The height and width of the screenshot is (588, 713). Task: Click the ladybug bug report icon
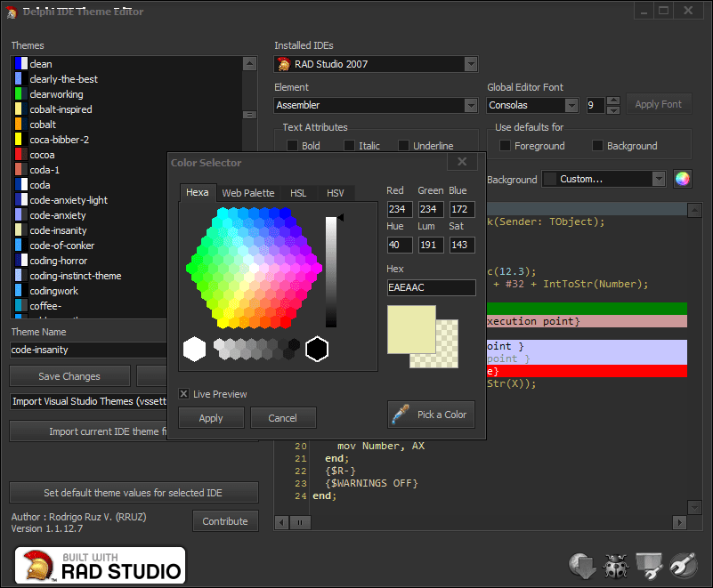click(615, 566)
